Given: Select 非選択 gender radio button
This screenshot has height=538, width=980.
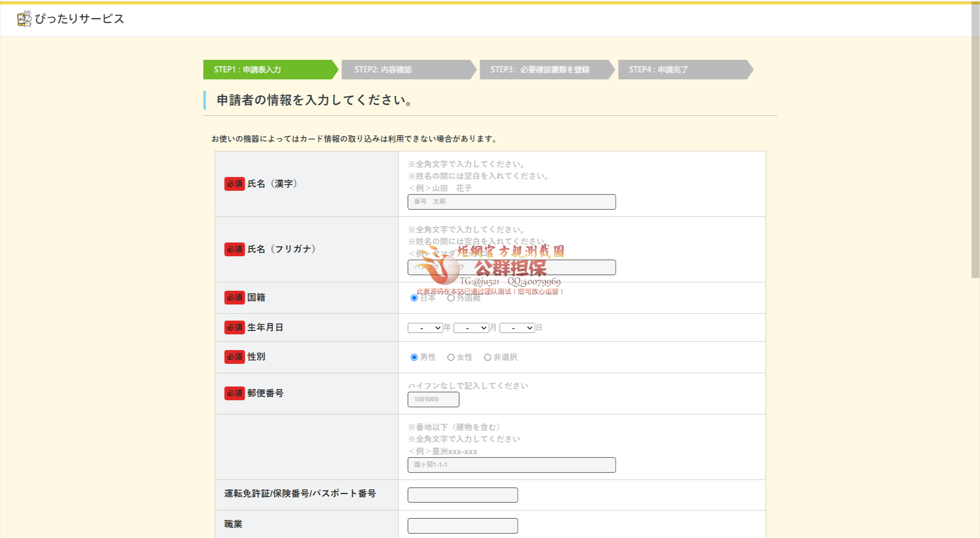Looking at the screenshot, I should [487, 357].
